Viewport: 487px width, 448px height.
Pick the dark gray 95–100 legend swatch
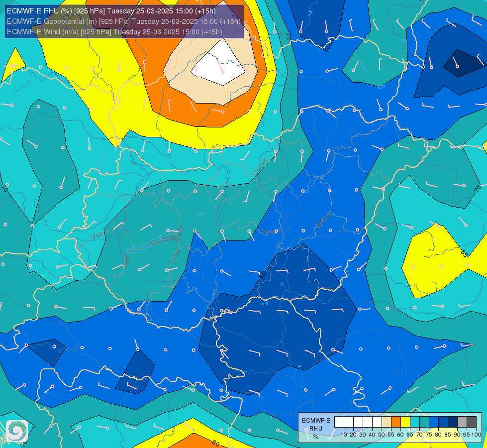tap(472, 422)
